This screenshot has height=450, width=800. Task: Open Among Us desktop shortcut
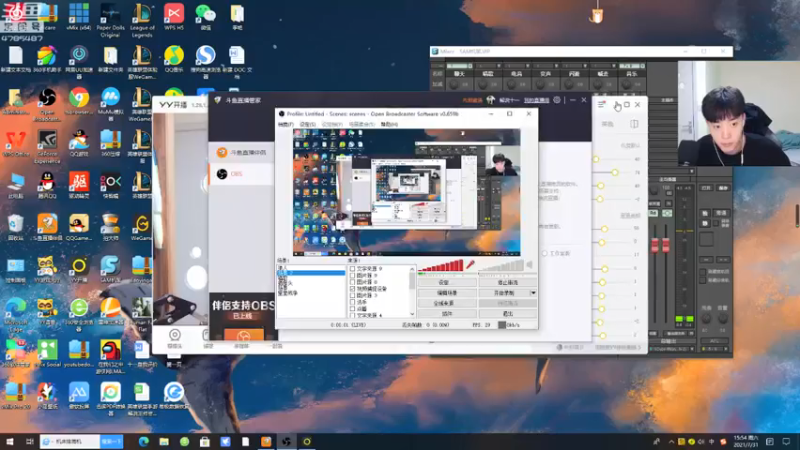coord(110,357)
